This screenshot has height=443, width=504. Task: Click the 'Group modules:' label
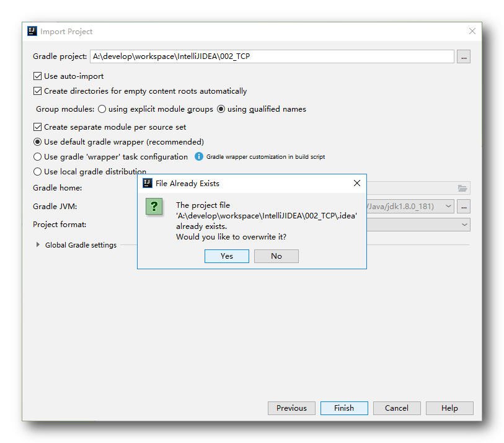(65, 109)
